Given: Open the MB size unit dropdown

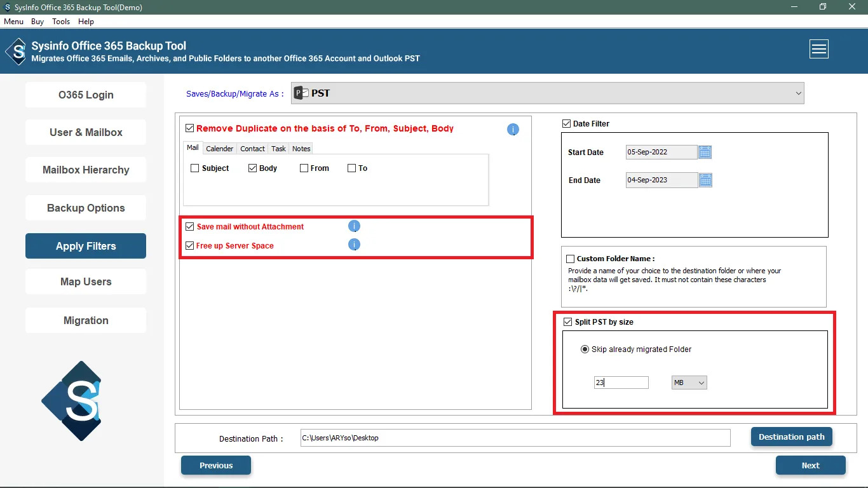Looking at the screenshot, I should pos(689,383).
